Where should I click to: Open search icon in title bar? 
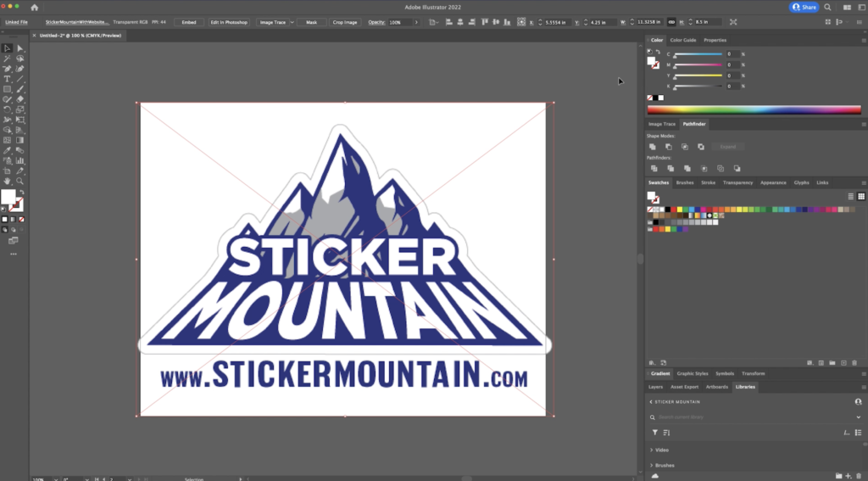click(x=827, y=7)
